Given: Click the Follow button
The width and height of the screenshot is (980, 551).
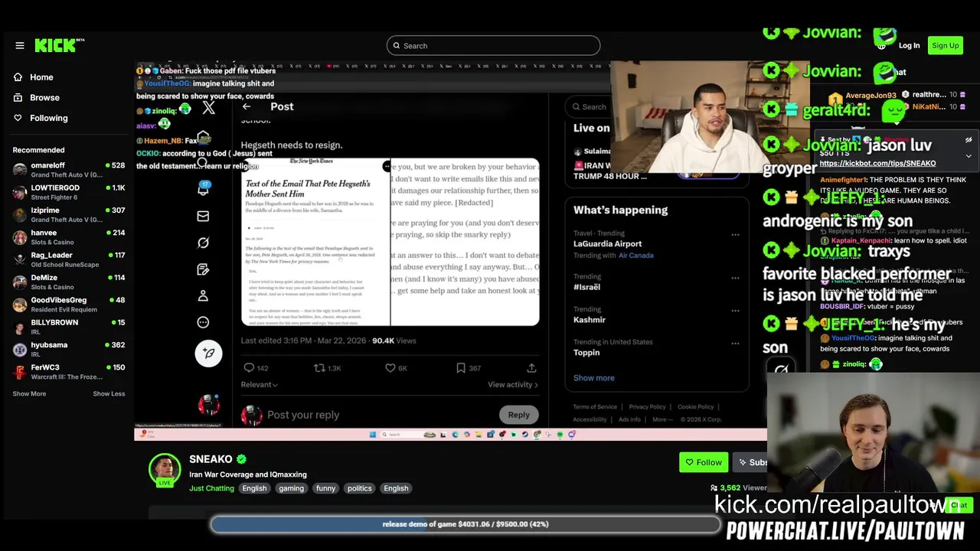Looking at the screenshot, I should pyautogui.click(x=704, y=462).
